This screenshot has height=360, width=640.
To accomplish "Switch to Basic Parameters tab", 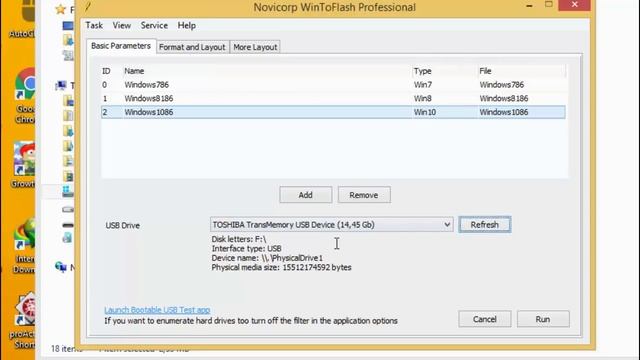I will (121, 46).
